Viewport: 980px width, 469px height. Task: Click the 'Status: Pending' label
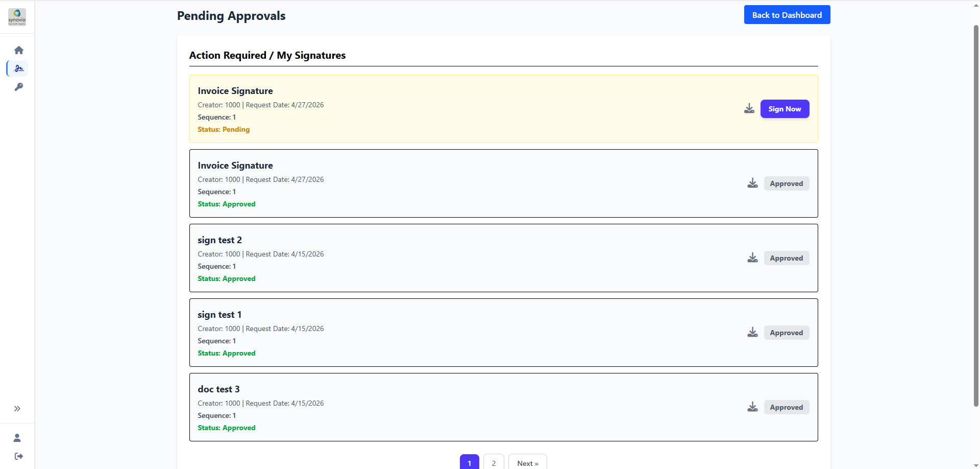224,129
